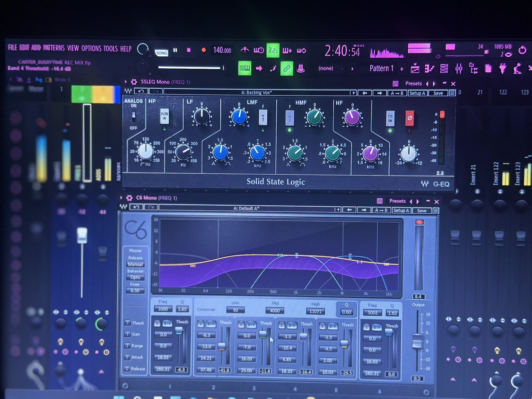
Task: Click the SSLEQ output gain knob
Action: 408,153
